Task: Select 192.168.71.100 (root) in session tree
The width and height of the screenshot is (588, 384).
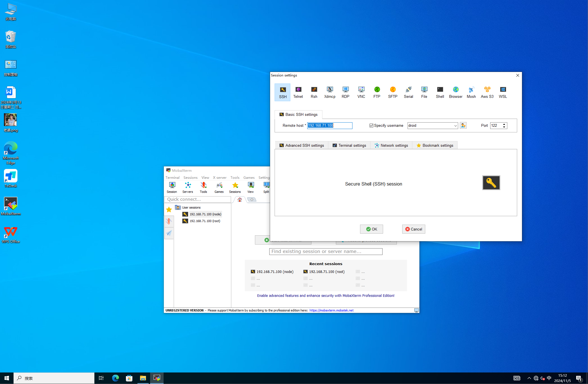Action: (x=201, y=221)
